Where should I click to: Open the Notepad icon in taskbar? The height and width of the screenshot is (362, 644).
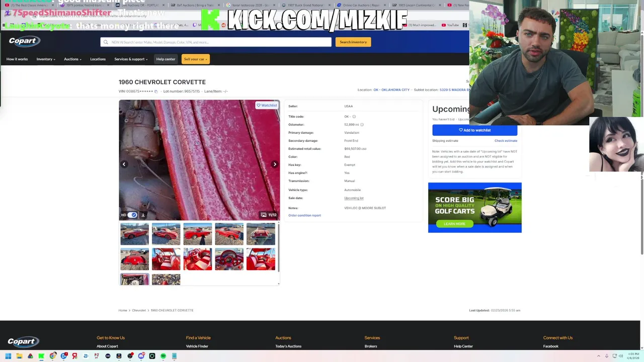click(x=174, y=356)
